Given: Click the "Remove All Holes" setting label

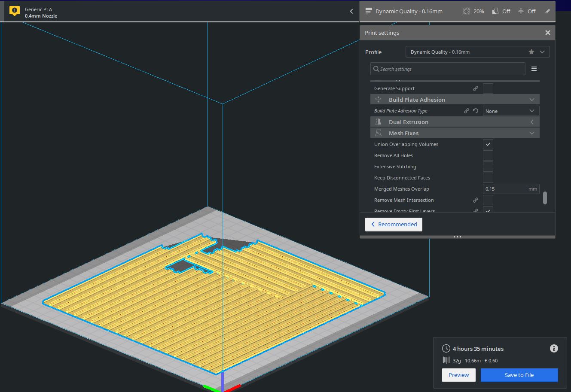Looking at the screenshot, I should pos(394,155).
